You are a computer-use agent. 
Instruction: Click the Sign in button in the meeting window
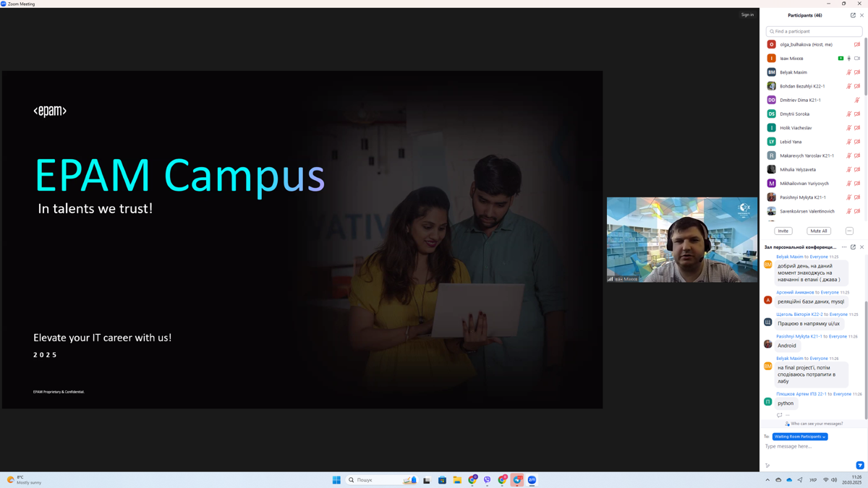tap(747, 14)
